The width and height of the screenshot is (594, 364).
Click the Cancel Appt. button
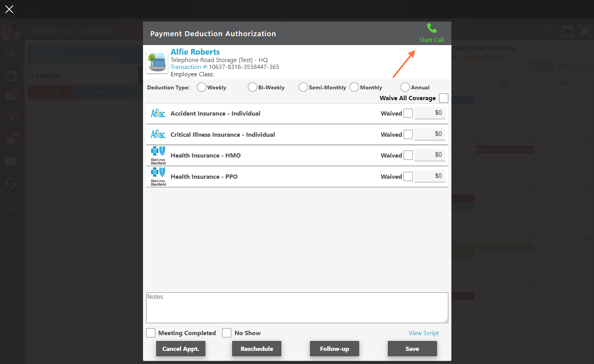[181, 349]
